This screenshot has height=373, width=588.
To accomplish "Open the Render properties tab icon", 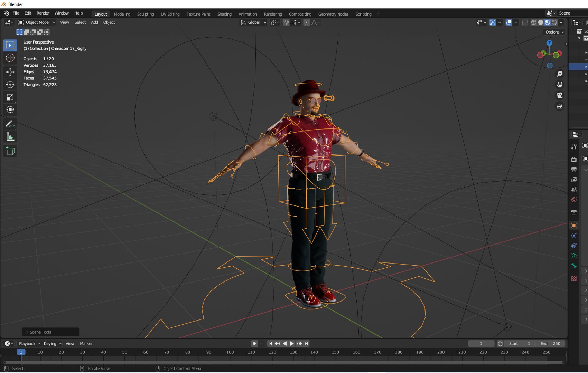I will 574,160.
